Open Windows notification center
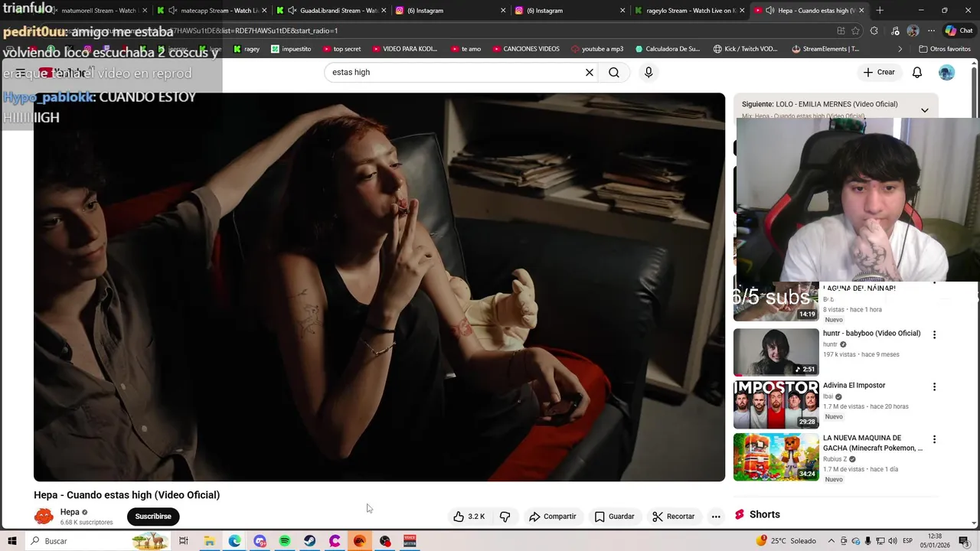The height and width of the screenshot is (551, 980). [964, 541]
